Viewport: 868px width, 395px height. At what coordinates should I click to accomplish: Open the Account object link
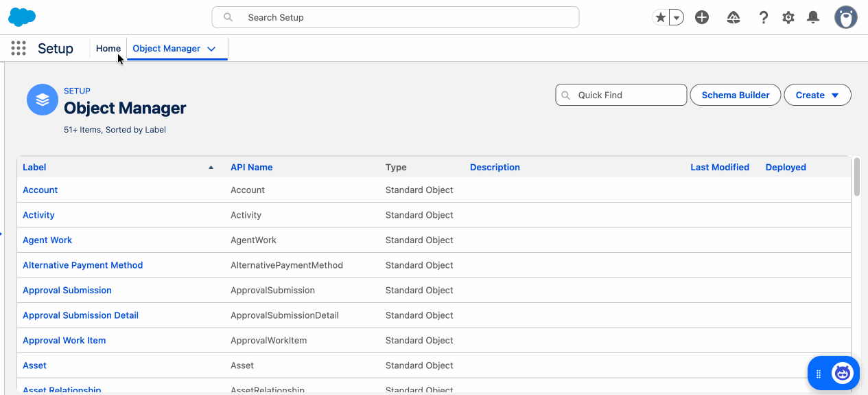(x=40, y=190)
